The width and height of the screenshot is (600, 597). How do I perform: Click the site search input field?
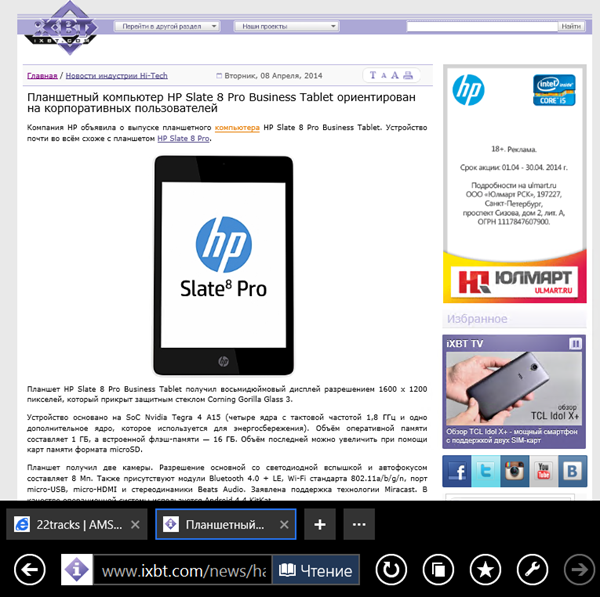tap(482, 26)
